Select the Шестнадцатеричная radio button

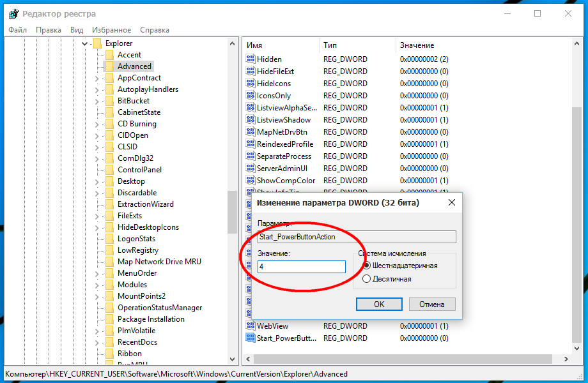coord(366,266)
